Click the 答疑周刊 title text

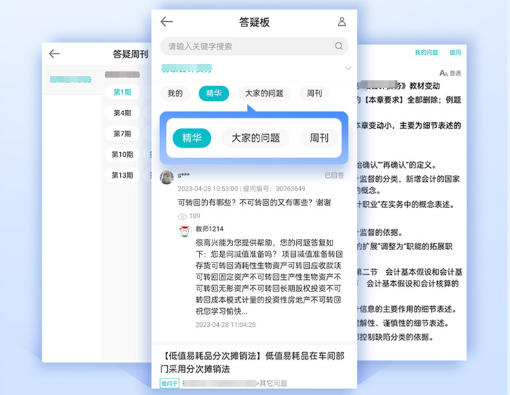[130, 54]
